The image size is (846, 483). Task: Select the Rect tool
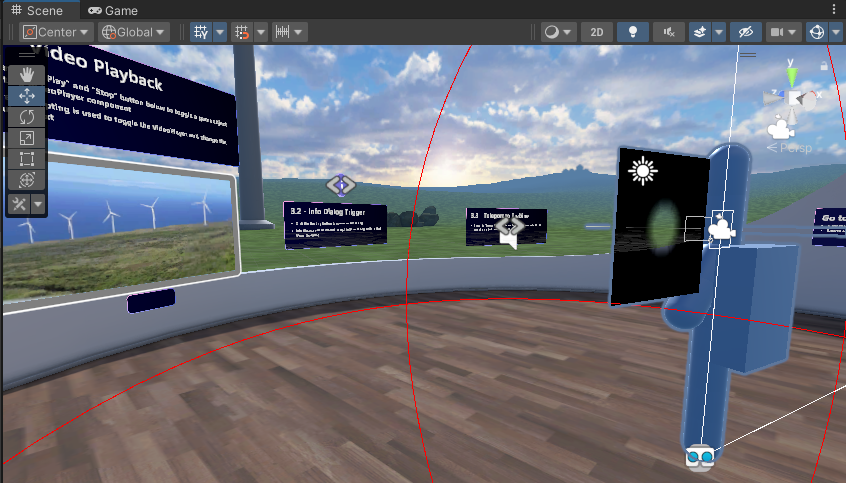click(x=26, y=159)
